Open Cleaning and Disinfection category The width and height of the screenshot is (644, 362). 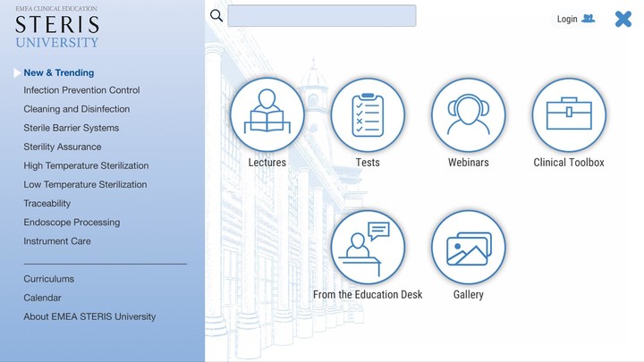click(76, 109)
